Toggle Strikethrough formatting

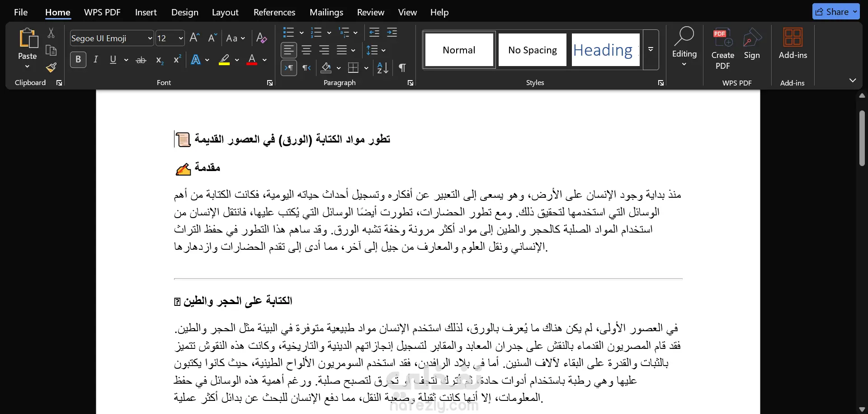pyautogui.click(x=141, y=60)
